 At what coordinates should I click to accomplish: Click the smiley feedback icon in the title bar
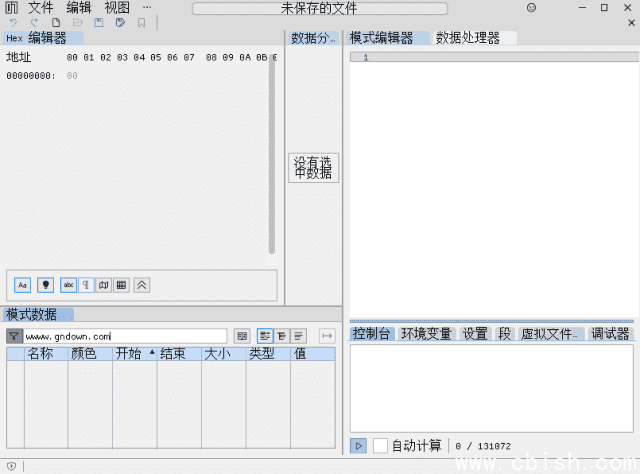tap(531, 8)
